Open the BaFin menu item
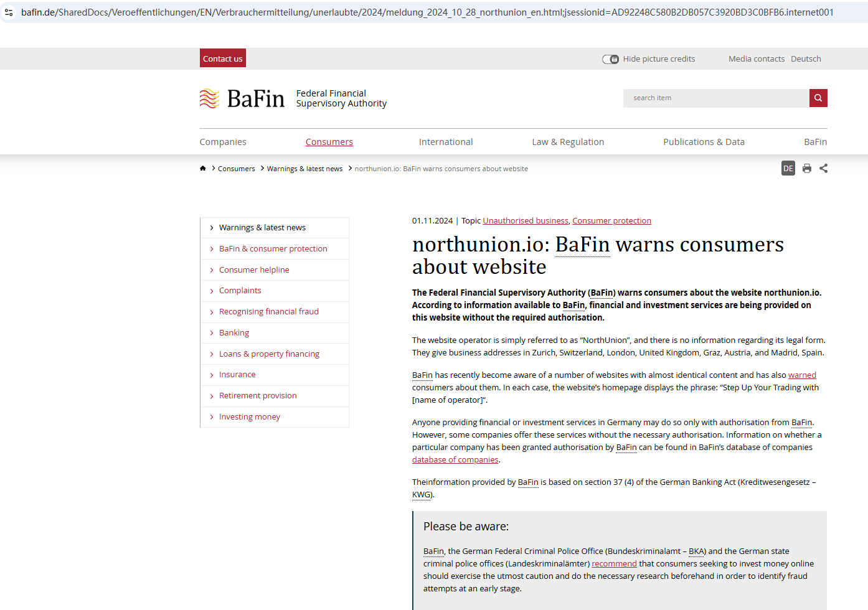The height and width of the screenshot is (610, 868). 816,142
